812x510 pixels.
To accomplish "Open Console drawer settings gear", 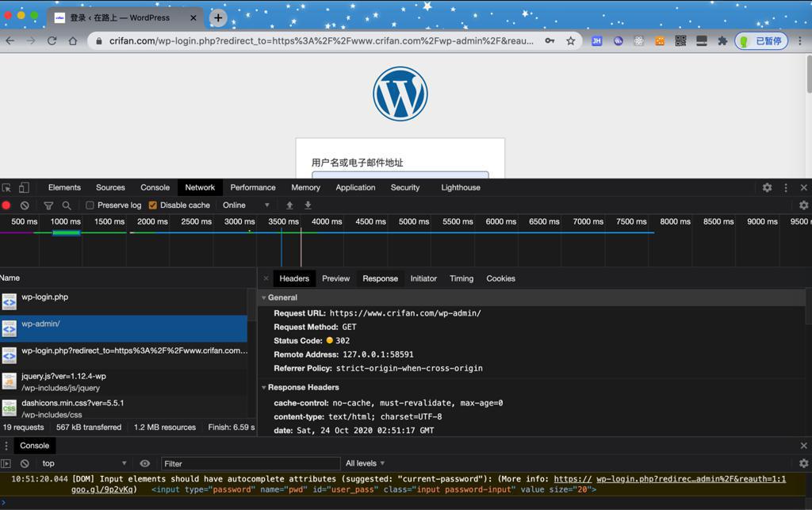I will coord(804,463).
